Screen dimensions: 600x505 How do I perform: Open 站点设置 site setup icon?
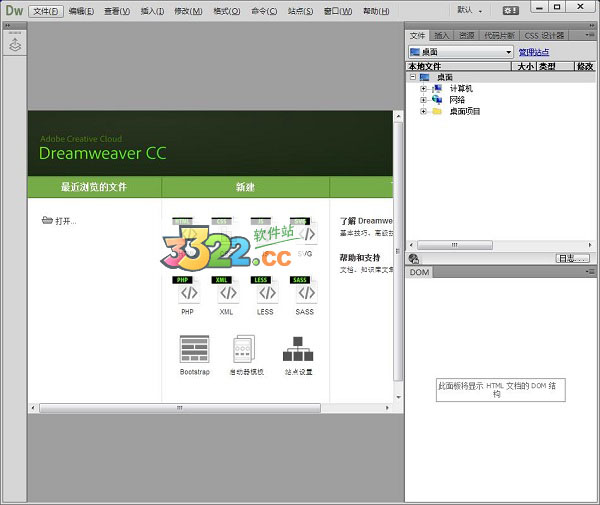tap(298, 349)
